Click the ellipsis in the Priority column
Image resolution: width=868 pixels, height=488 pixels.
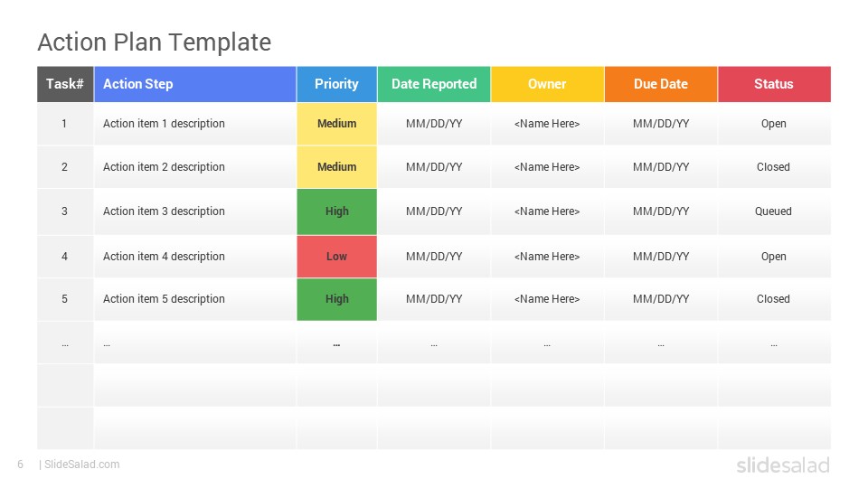coord(336,343)
